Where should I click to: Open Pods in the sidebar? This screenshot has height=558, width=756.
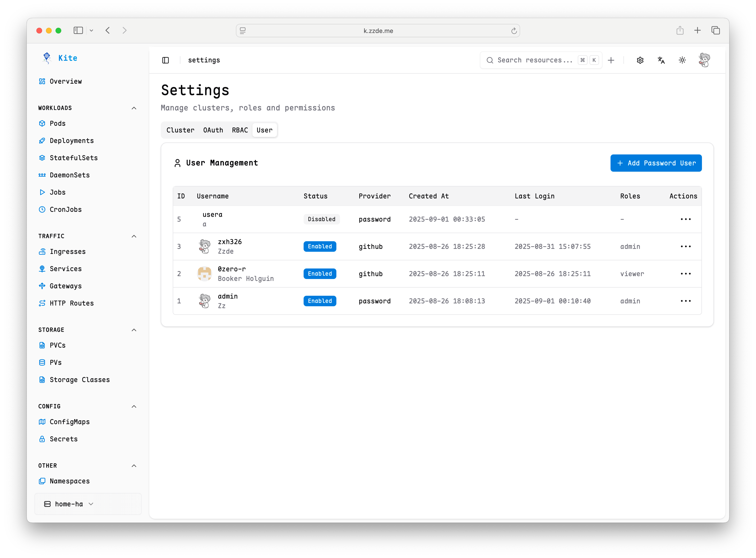coord(57,123)
